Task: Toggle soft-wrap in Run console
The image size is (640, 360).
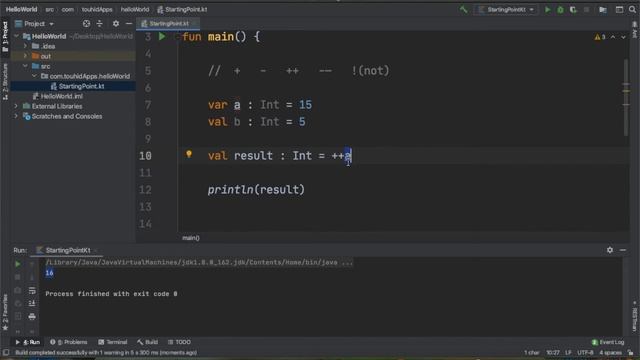Action: pyautogui.click(x=32, y=290)
